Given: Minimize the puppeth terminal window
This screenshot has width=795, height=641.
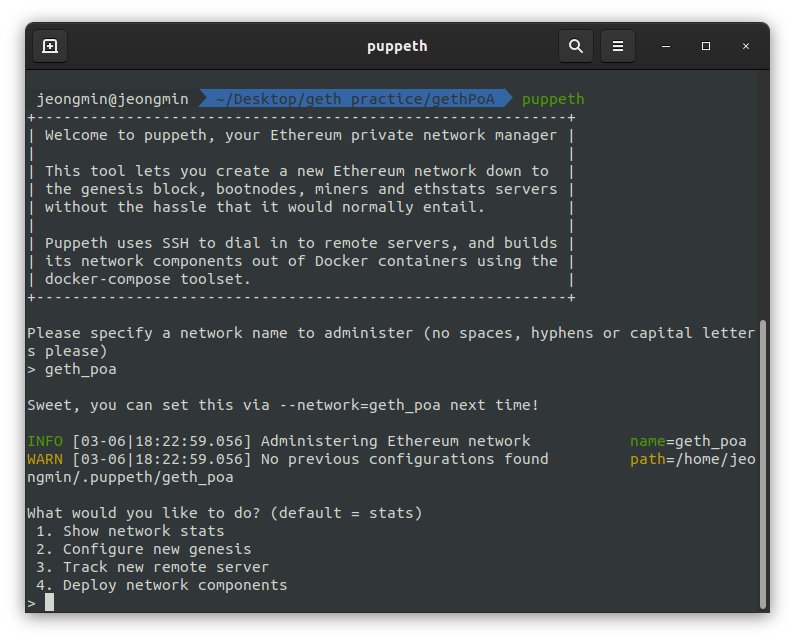Looking at the screenshot, I should tap(666, 46).
